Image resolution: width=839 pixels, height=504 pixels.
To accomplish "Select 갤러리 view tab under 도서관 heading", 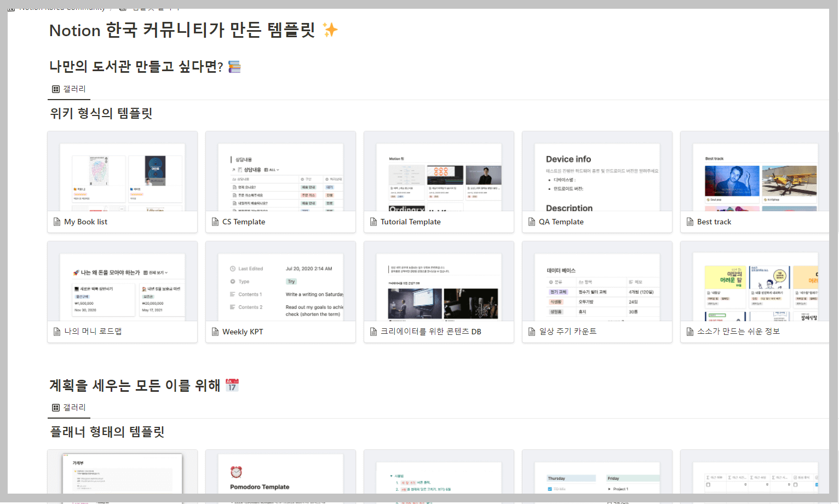I will tap(69, 89).
